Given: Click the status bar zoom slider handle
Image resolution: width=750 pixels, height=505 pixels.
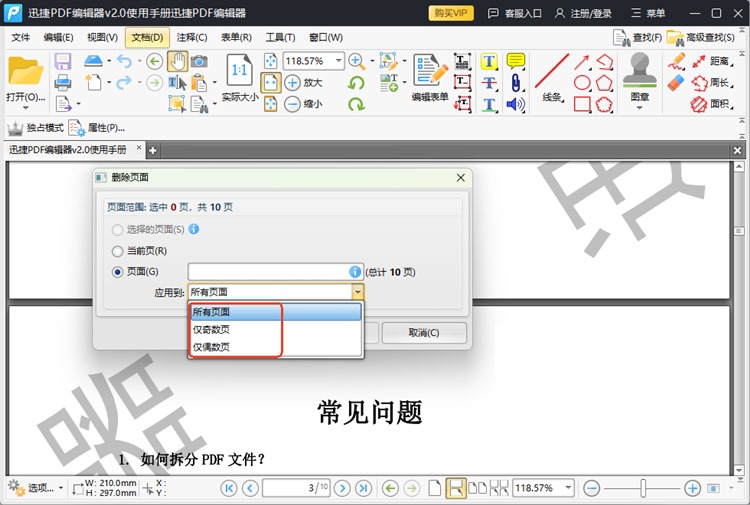Looking at the screenshot, I should pos(643,488).
